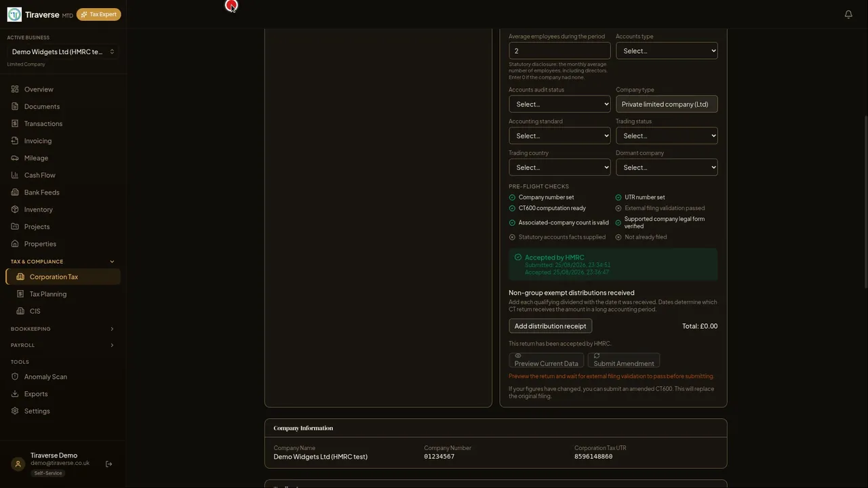Click the Transactions sidebar icon
Viewport: 868px width, 488px height.
(15, 123)
